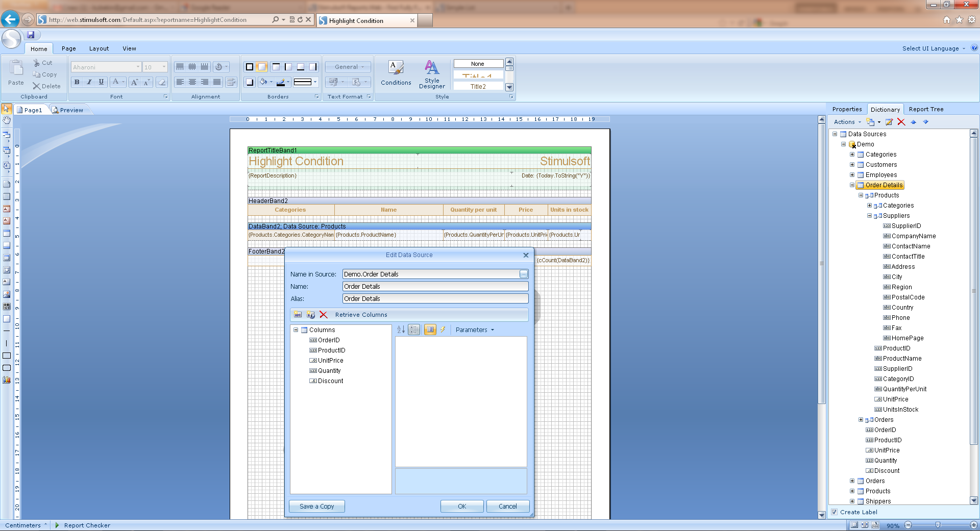Select the Hand pan tool
Screen dimensions: 980x531
point(7,120)
